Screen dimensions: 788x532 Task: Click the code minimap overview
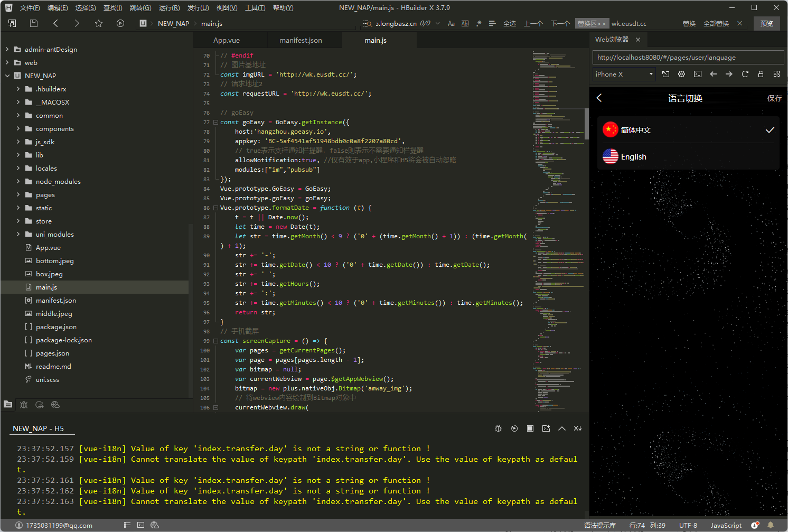[558, 231]
